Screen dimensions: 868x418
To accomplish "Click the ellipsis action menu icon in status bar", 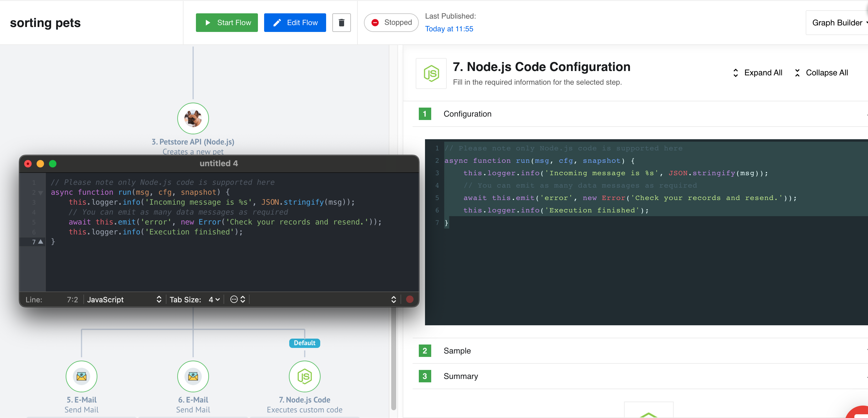I will pos(234,299).
